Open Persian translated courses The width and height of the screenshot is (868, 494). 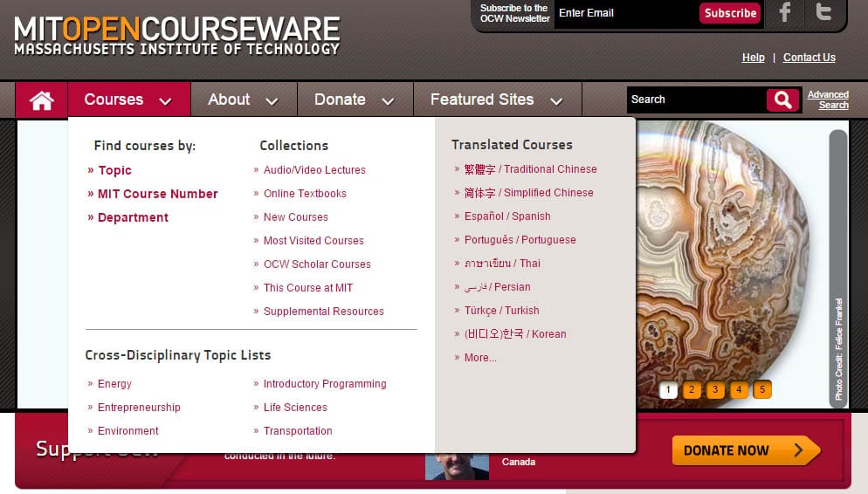[x=497, y=287]
